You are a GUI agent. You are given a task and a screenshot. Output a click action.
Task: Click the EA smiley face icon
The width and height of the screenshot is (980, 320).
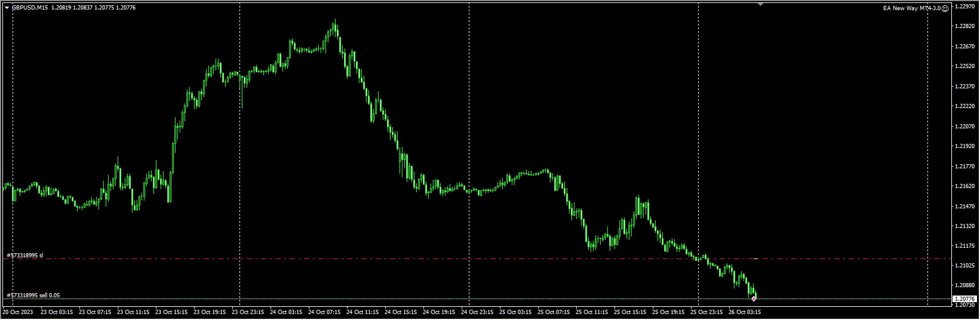click(945, 8)
